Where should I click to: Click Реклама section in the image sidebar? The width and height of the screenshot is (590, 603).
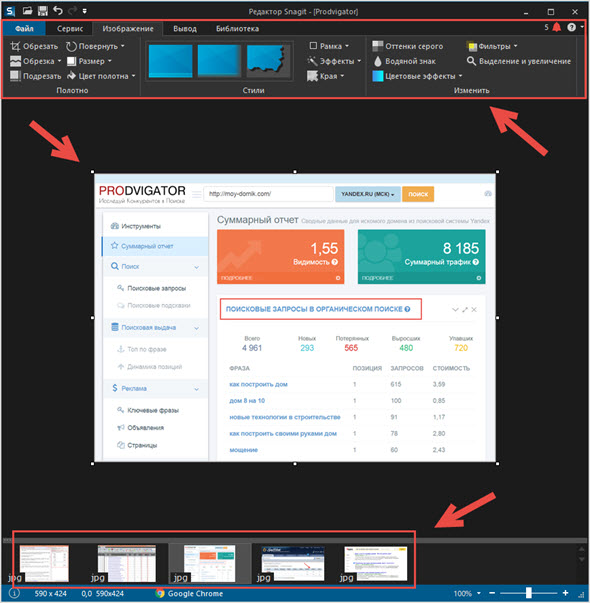pyautogui.click(x=155, y=388)
